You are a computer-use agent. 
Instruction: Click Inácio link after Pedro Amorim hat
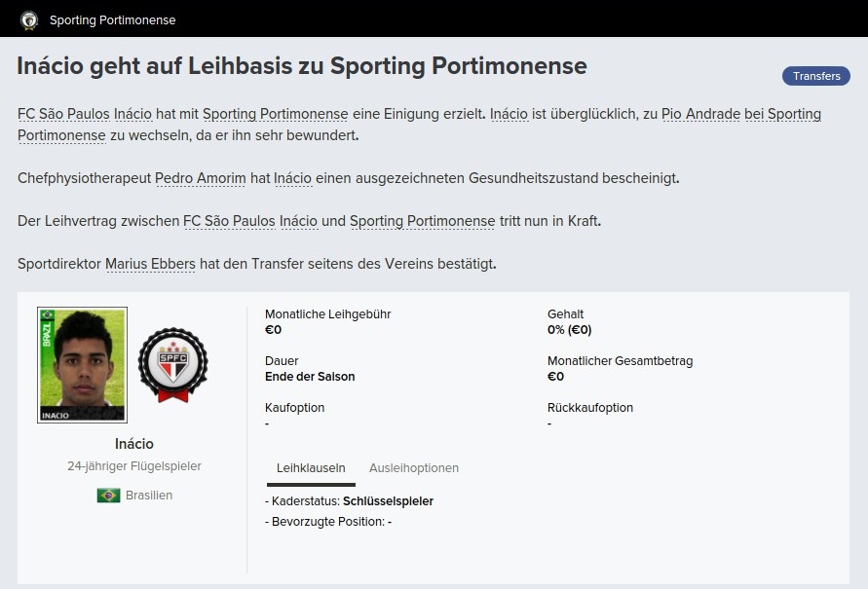pyautogui.click(x=292, y=178)
